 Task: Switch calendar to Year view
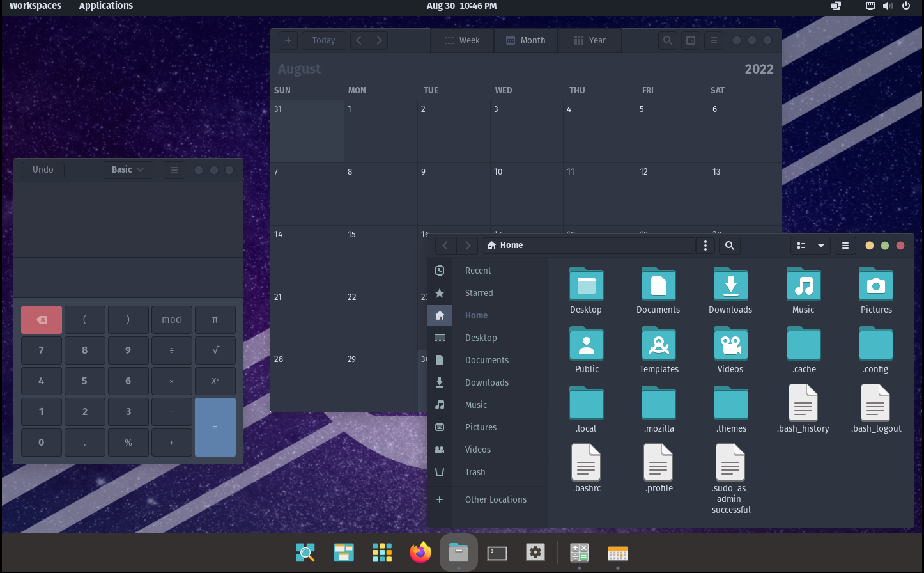coord(589,40)
